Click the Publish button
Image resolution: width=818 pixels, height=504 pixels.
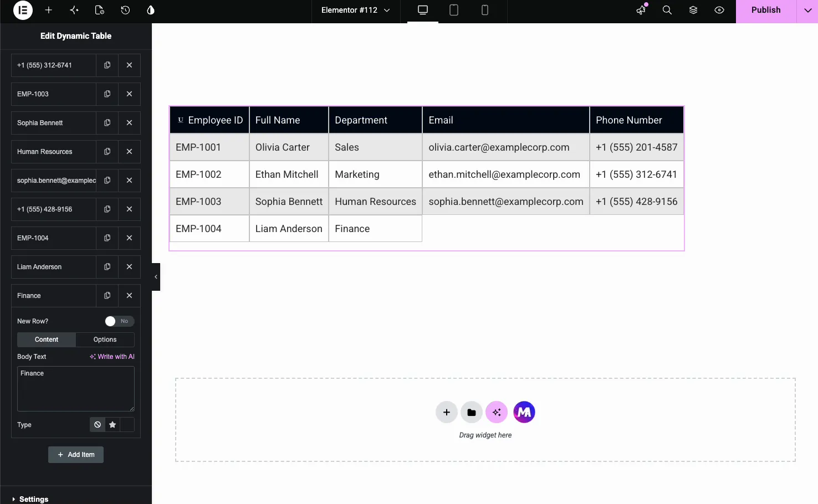click(x=766, y=11)
